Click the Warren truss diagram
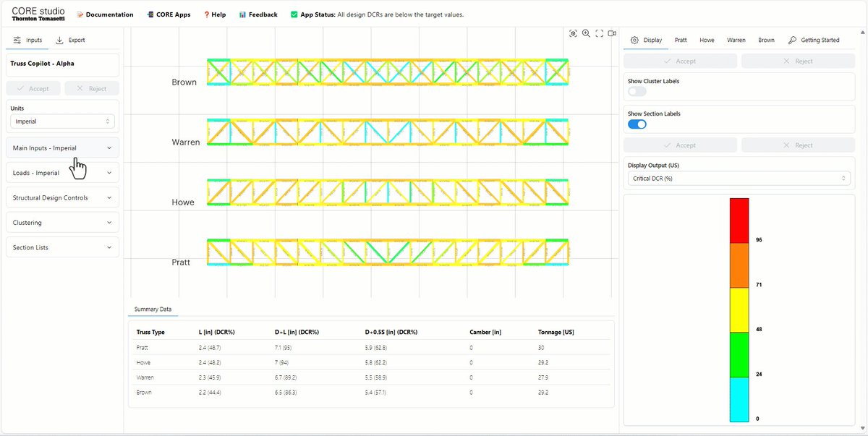This screenshot has height=436, width=868. 388,132
